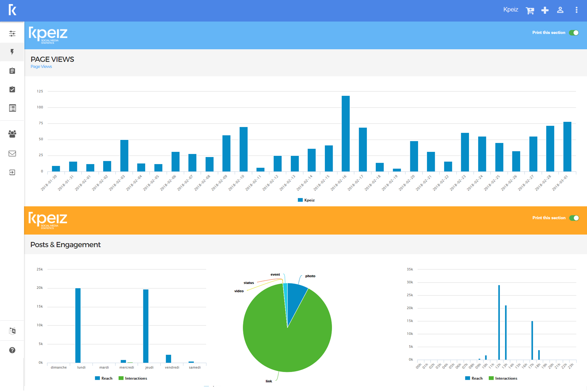Screen dimensions: 587x392
Task: Click the 'status' pie label
Action: tap(249, 283)
